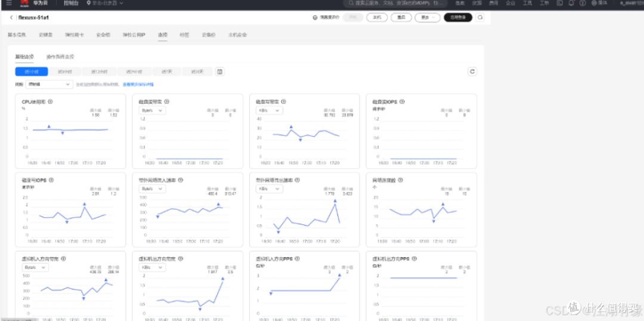Screen dimensions: 644x321
Task: Show info tooltip for 磁盘读IOPS
Action: [402, 101]
